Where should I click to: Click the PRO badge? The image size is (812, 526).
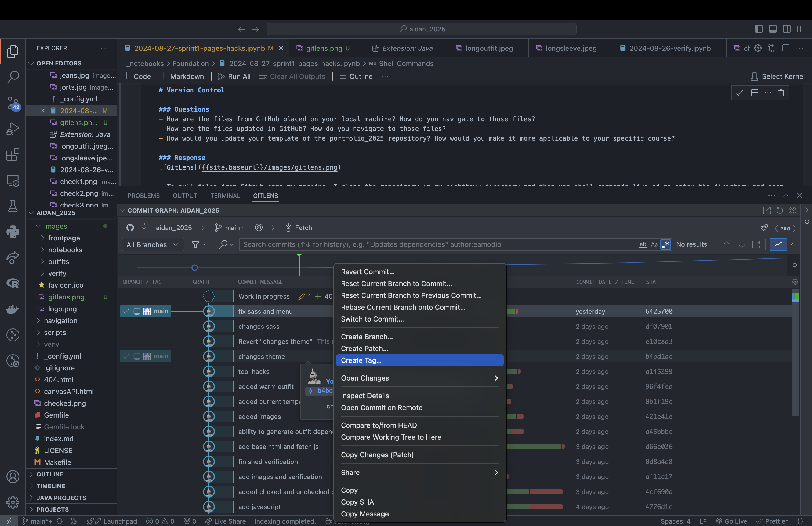pyautogui.click(x=785, y=228)
